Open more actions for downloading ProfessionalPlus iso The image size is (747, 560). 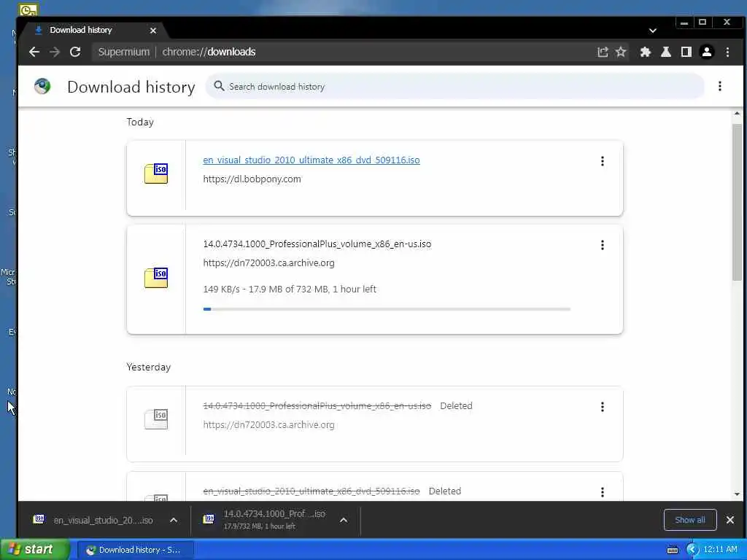(x=602, y=245)
